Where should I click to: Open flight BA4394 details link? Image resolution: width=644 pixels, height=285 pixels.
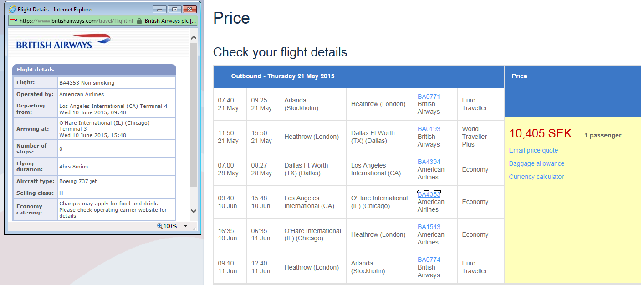coord(429,162)
